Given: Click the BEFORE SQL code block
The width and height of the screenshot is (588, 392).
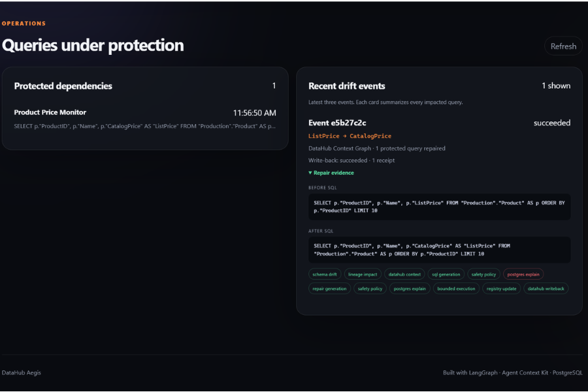Looking at the screenshot, I should click(439, 206).
